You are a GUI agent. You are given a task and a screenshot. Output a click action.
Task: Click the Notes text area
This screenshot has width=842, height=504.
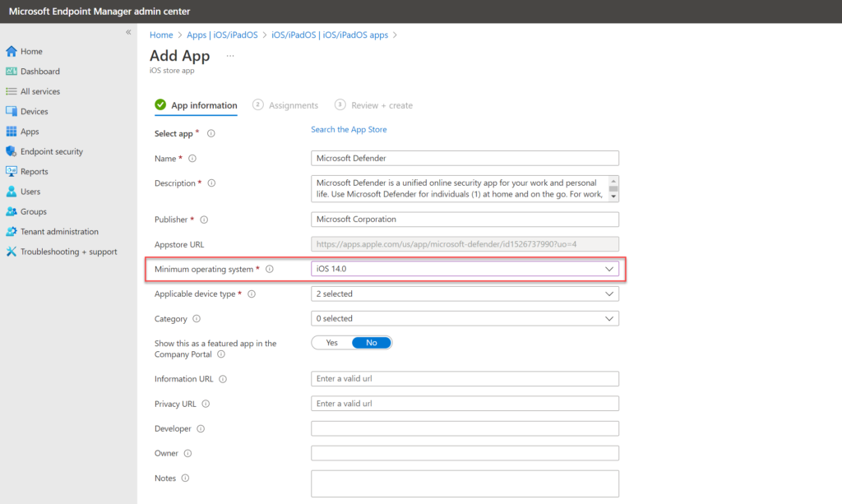[465, 483]
